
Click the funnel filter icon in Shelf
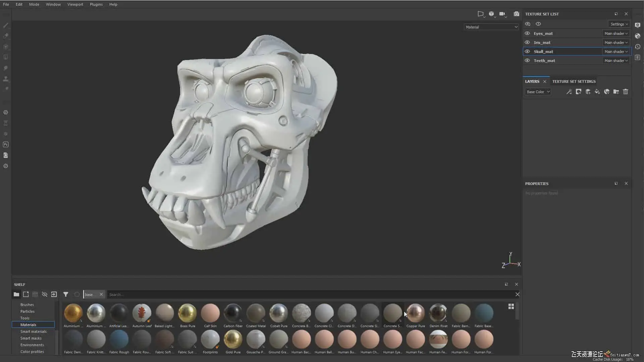point(66,294)
